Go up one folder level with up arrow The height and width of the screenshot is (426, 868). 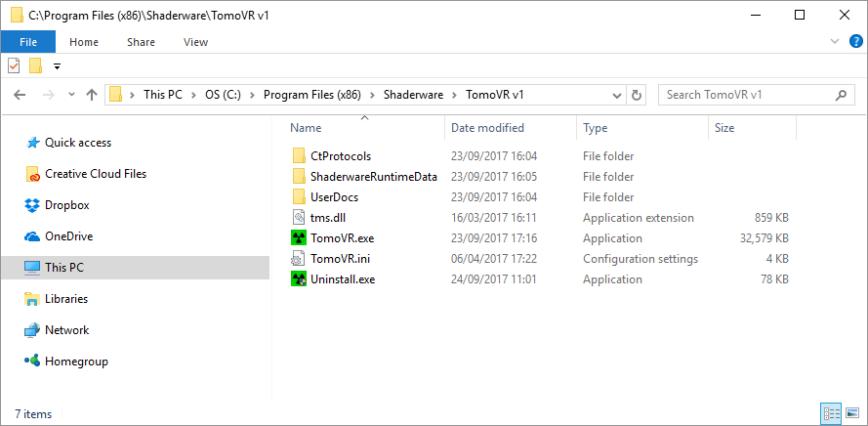(92, 95)
